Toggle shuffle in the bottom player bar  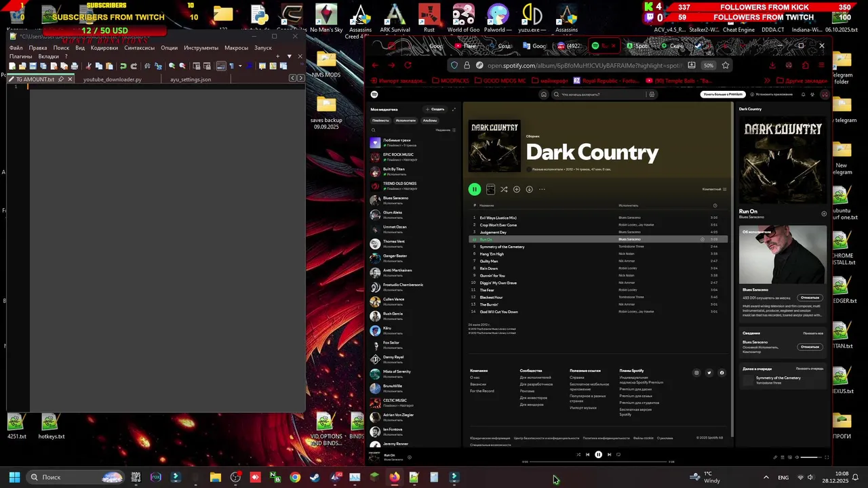(578, 455)
